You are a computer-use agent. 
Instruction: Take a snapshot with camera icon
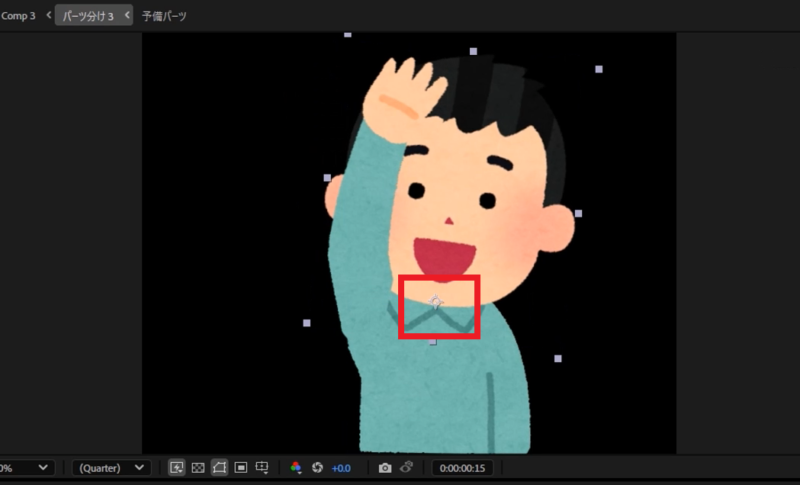[385, 468]
